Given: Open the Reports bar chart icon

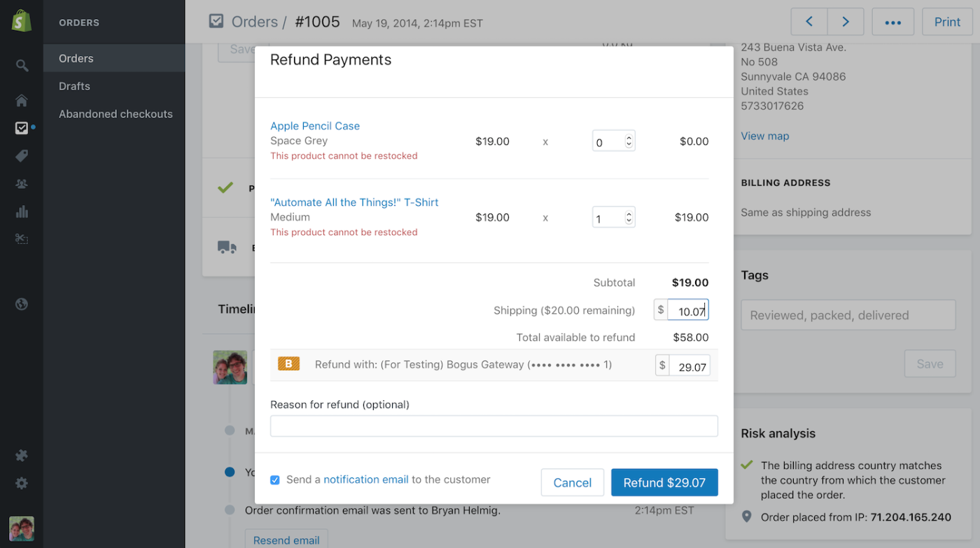Looking at the screenshot, I should 22,212.
